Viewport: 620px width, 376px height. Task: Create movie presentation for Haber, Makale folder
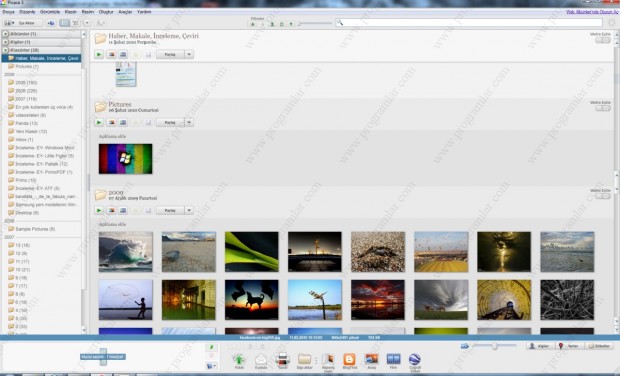[123, 55]
